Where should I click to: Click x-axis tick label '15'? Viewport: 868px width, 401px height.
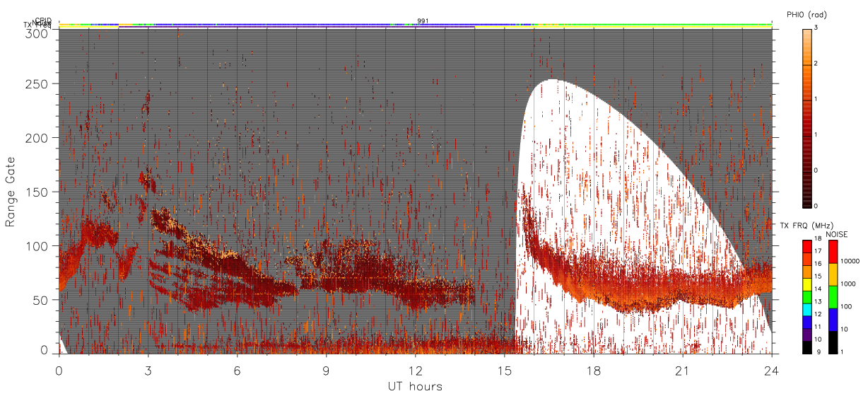(504, 371)
